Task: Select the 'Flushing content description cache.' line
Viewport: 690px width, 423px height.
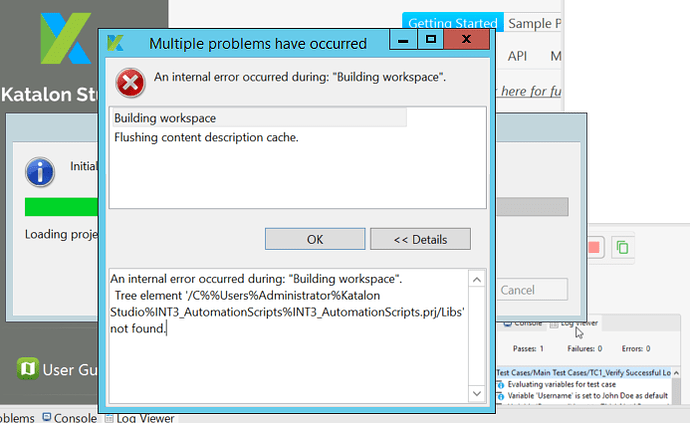Action: pyautogui.click(x=206, y=137)
